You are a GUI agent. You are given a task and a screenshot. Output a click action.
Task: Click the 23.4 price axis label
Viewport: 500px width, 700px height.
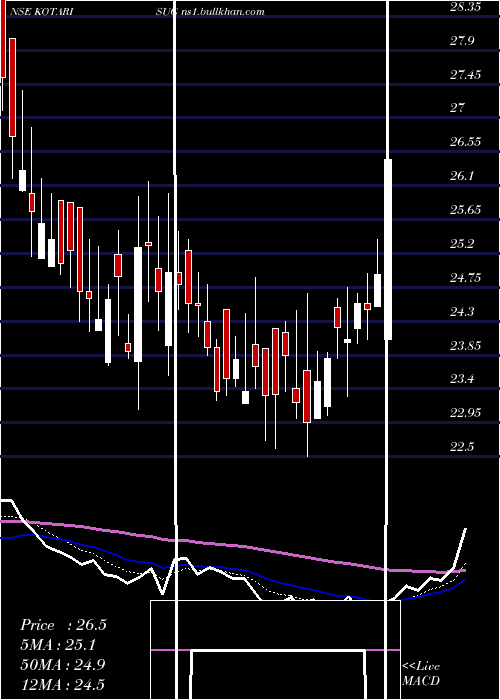coord(462,379)
